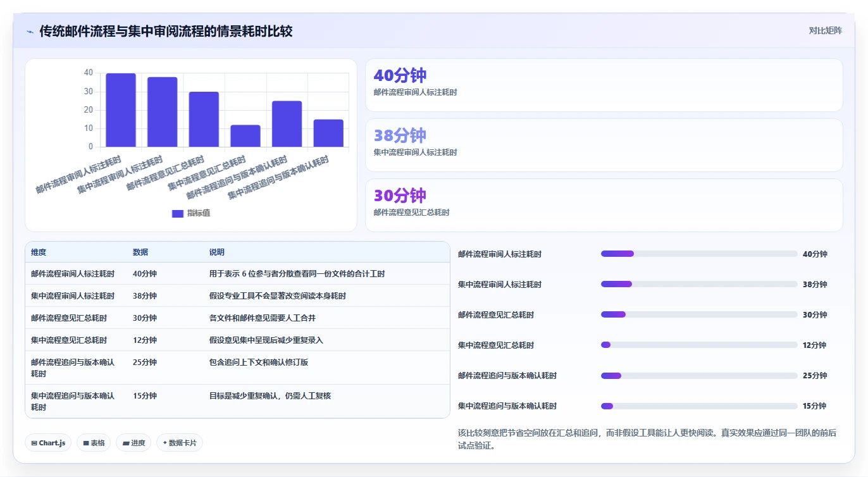Click the 对比矩阵 label in the header

(826, 30)
